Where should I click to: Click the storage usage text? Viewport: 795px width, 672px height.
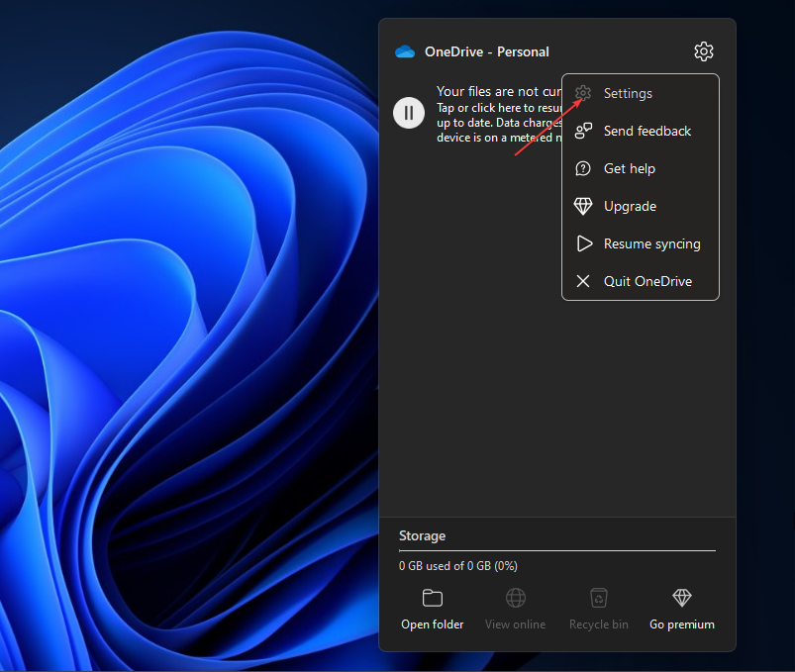[x=457, y=565]
